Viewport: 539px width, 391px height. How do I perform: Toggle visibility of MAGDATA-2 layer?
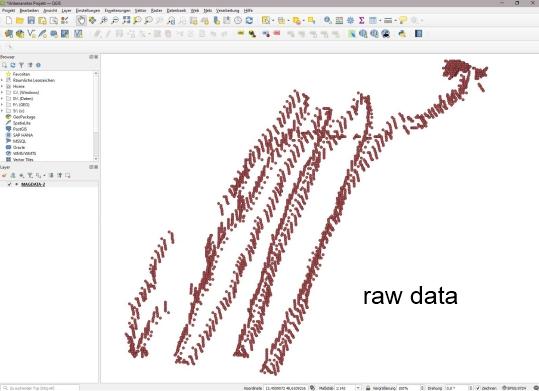[9, 184]
